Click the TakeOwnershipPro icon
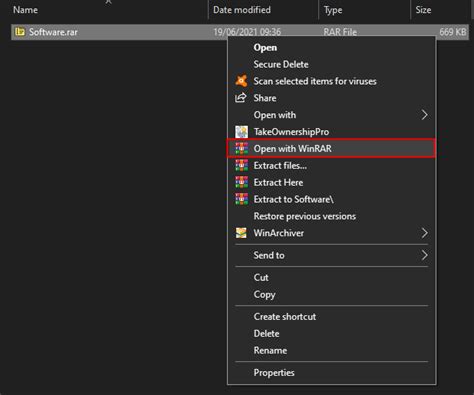Screen dimensions: 474x395 (x=241, y=132)
